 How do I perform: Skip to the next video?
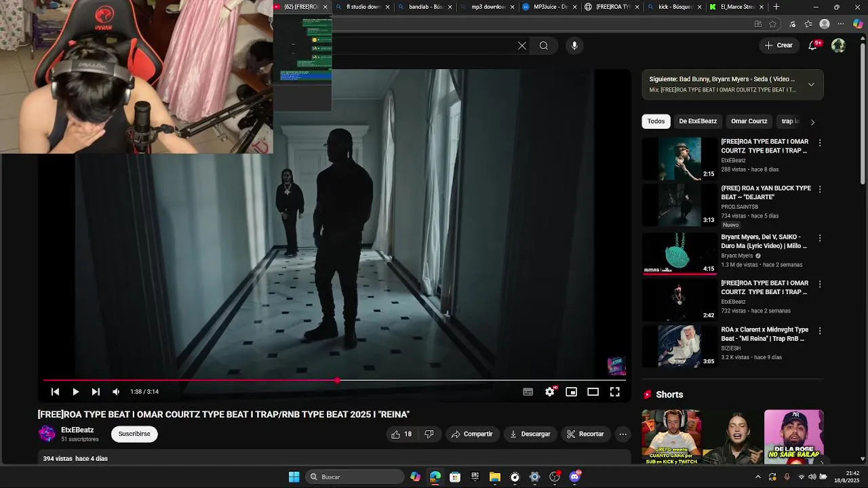[x=96, y=392]
